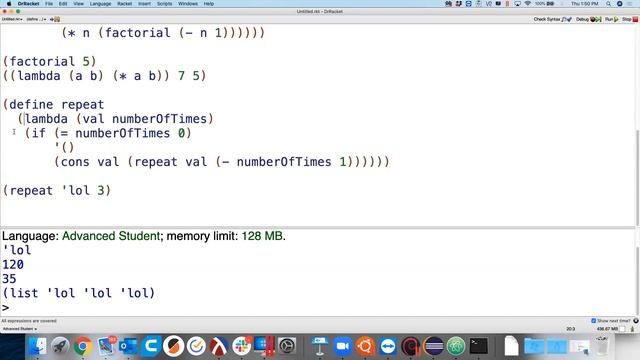Open Terminal from the dock
The width and height of the screenshot is (640, 360).
478,346
